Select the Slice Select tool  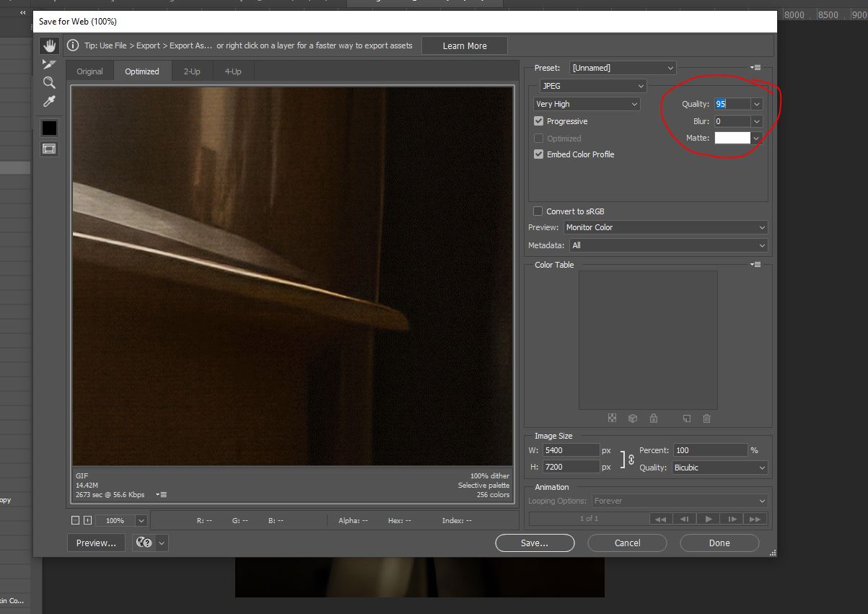point(48,63)
